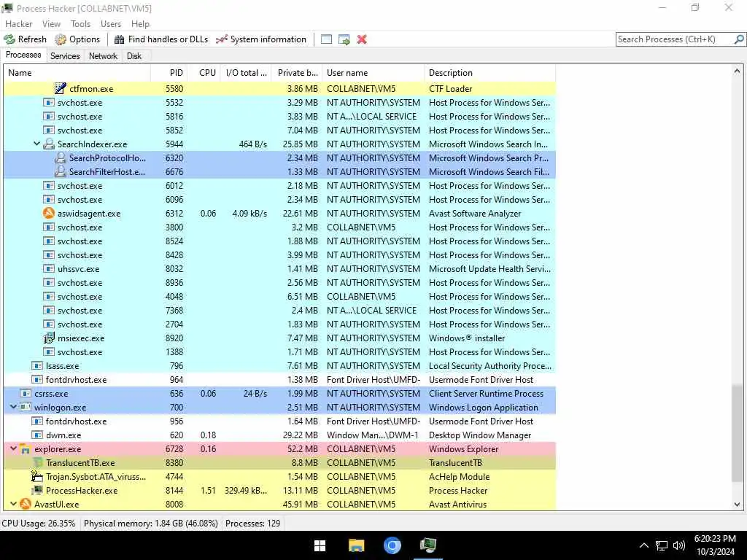
Task: Select the svchost.exe row PID 1388
Action: coord(279,352)
